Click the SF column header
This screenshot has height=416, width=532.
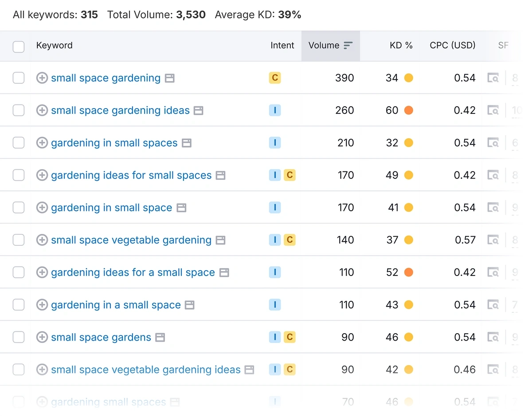[503, 45]
